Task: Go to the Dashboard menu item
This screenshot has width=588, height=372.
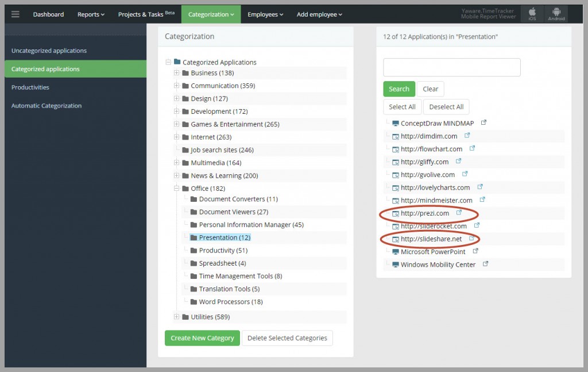Action: pyautogui.click(x=48, y=14)
